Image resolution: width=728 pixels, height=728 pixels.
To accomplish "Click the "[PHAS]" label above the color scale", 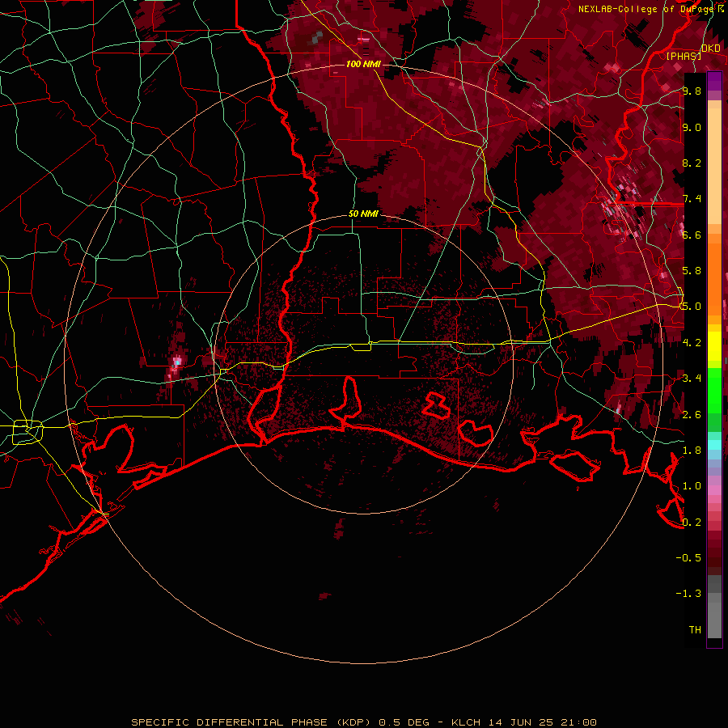I will point(684,57).
